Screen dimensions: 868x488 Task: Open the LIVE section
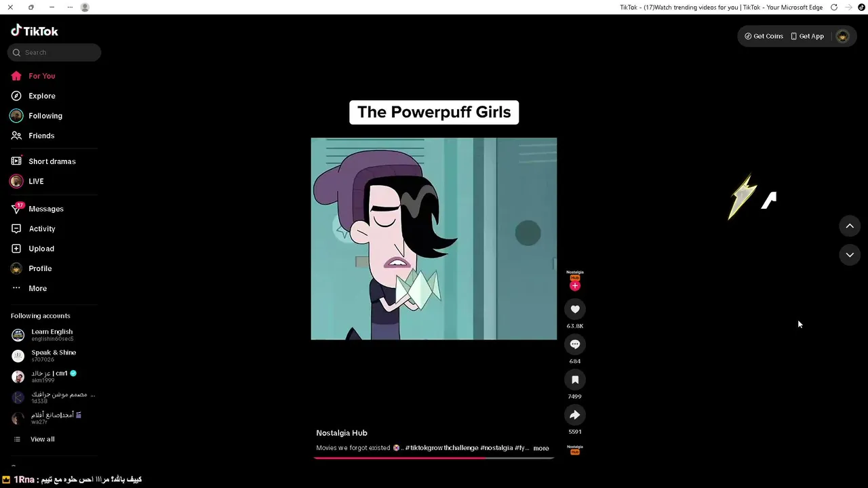(x=27, y=181)
